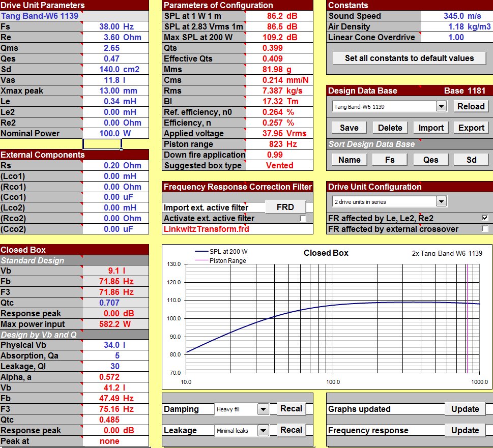Screen dimensions: 493x448
Task: Select the Qtc 0.707 input cell
Action: click(x=115, y=303)
